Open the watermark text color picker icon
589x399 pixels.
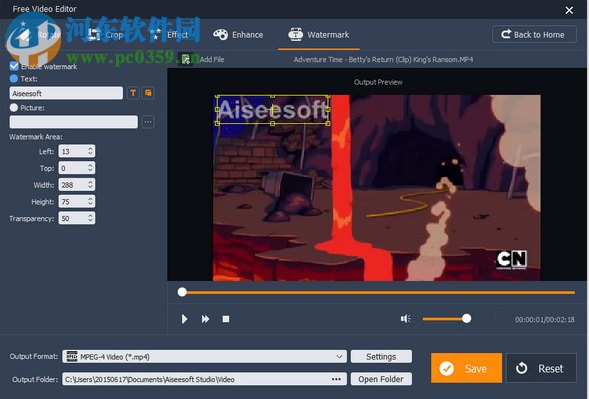(x=148, y=93)
